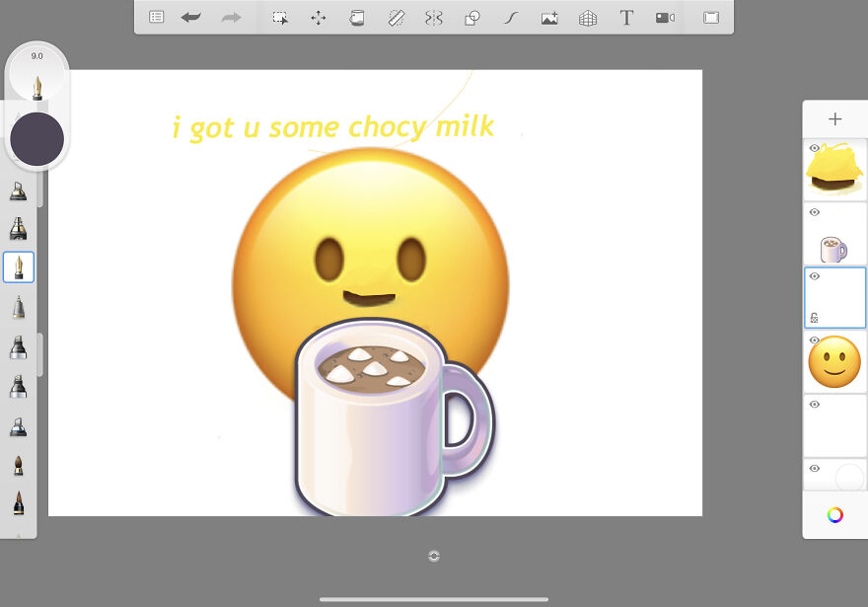
Task: Hide the hot chocolate mug layer
Action: coord(815,212)
